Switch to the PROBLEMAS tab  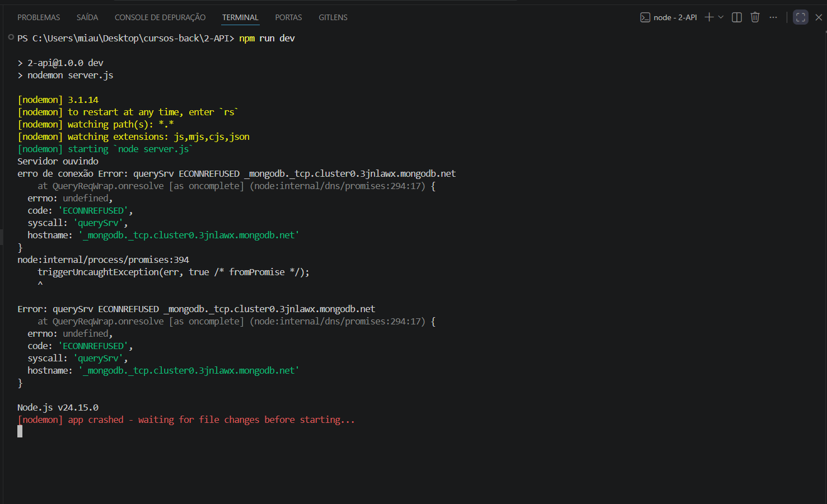39,17
